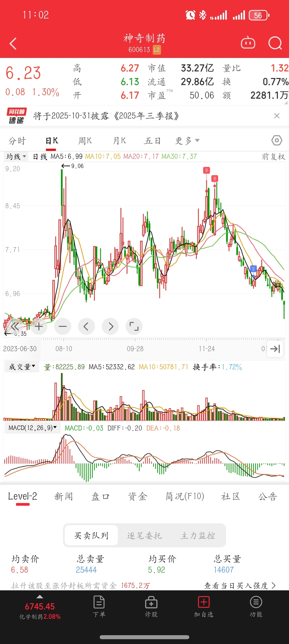Tap 市值 33.27亿 value

[197, 68]
